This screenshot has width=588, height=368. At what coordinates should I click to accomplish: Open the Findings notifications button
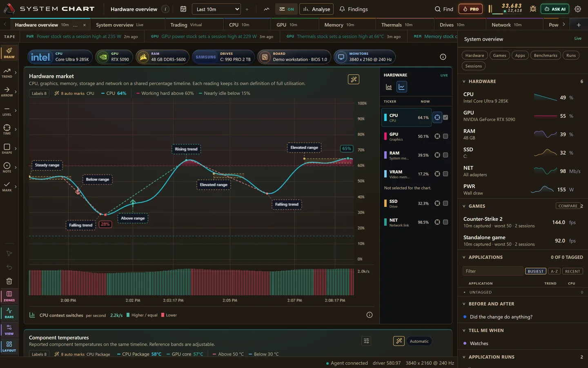(x=354, y=9)
